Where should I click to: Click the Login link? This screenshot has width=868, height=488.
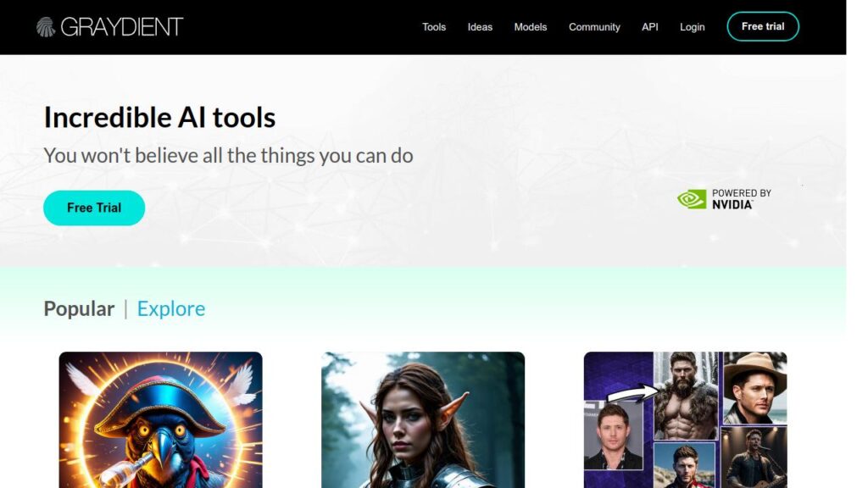pyautogui.click(x=693, y=26)
